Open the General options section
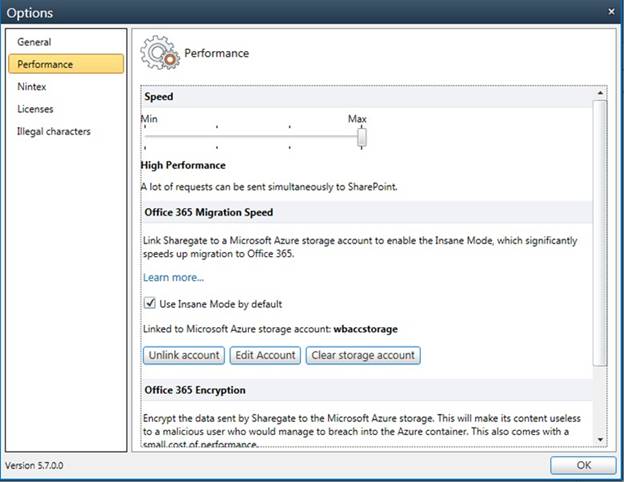This screenshot has width=624, height=482. pyautogui.click(x=34, y=42)
